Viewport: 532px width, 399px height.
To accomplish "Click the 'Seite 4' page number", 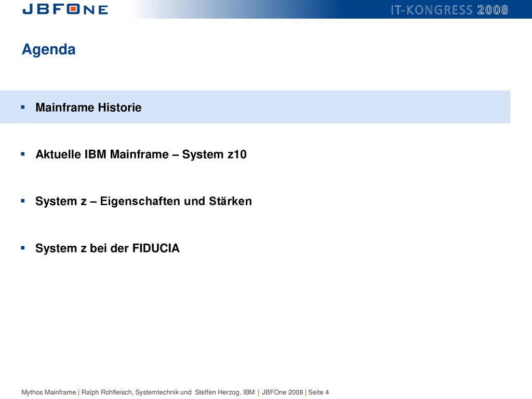I will [x=318, y=392].
